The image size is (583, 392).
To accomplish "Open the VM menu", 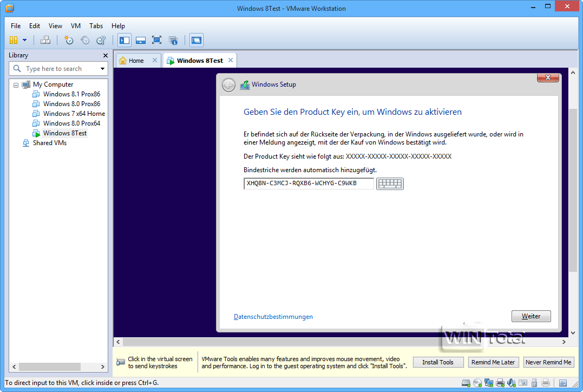I will (x=76, y=25).
